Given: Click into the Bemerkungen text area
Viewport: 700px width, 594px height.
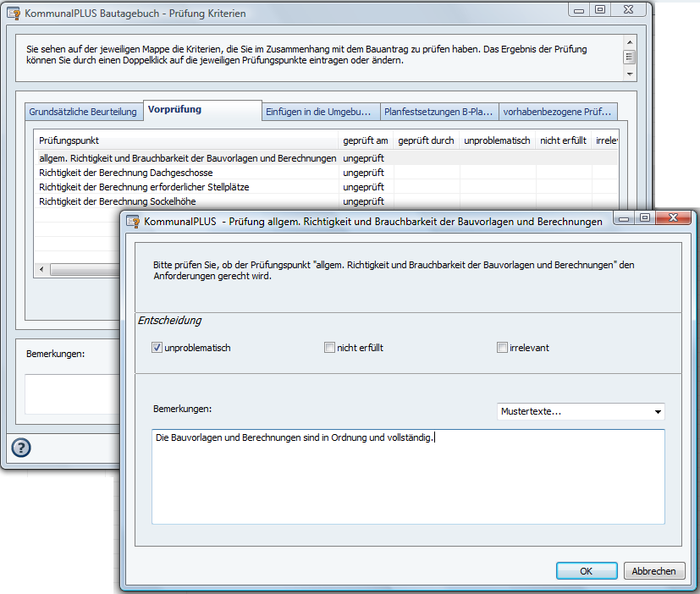Looking at the screenshot, I should pos(409,482).
